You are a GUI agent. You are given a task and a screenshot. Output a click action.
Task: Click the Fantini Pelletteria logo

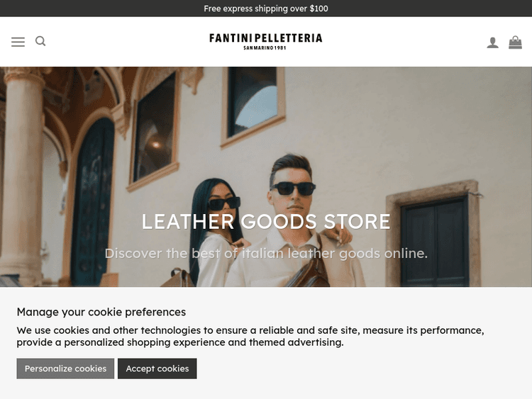coord(266,41)
